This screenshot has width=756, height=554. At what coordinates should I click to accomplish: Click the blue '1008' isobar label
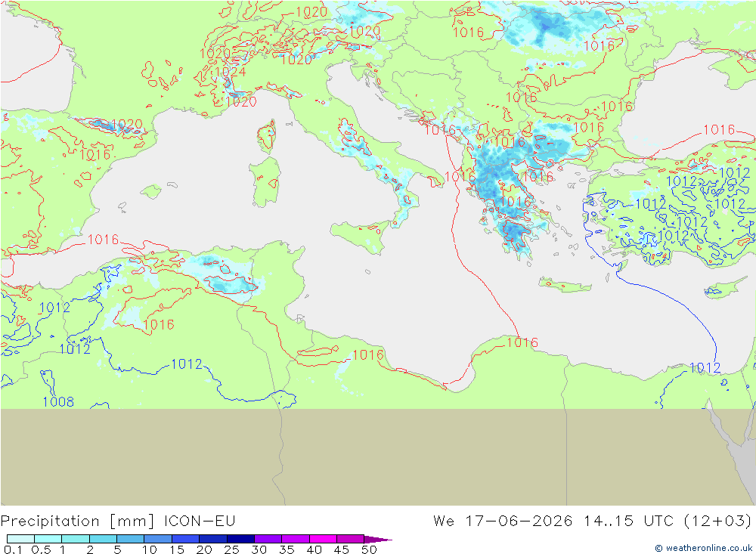[x=58, y=401]
